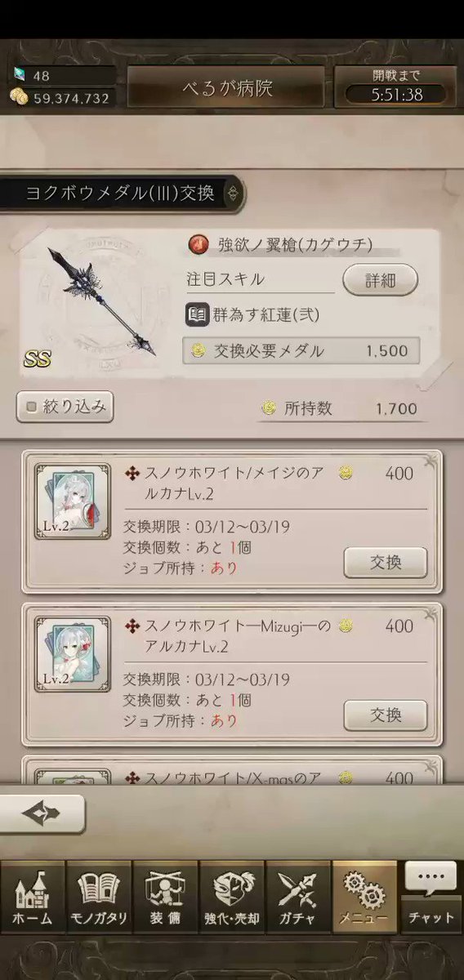Screen dimensions: 464x980
Task: Toggle the 絞り込み filter checkbox
Action: (x=65, y=407)
